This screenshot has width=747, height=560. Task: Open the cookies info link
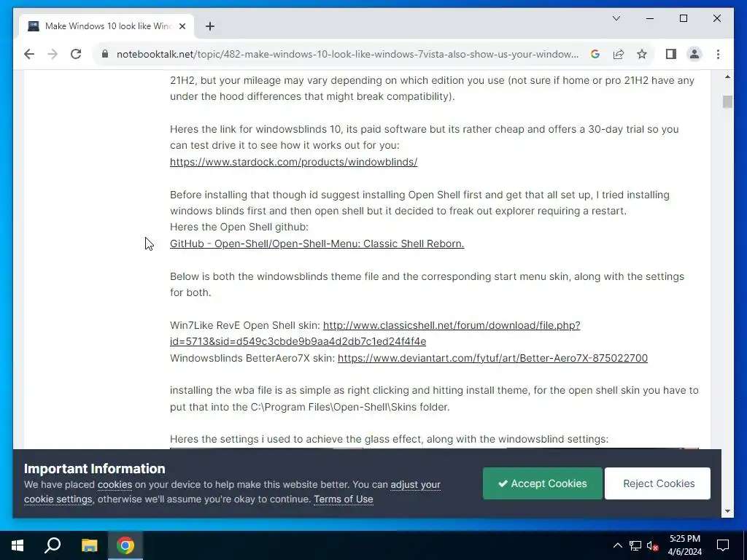pyautogui.click(x=115, y=485)
